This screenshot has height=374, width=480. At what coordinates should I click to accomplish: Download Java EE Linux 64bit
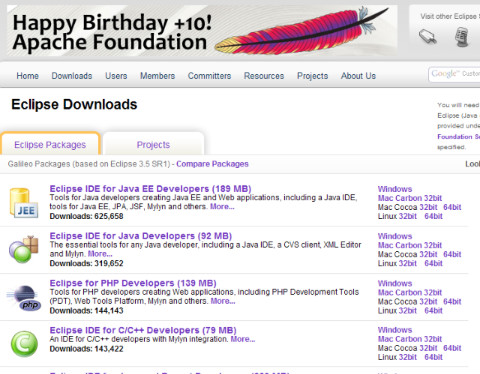click(x=433, y=216)
